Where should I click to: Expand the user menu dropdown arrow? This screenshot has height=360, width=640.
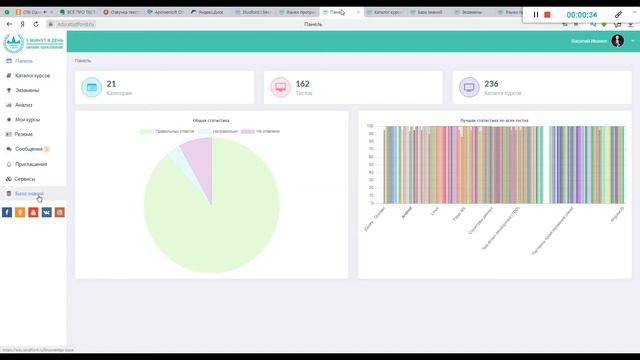coord(633,41)
